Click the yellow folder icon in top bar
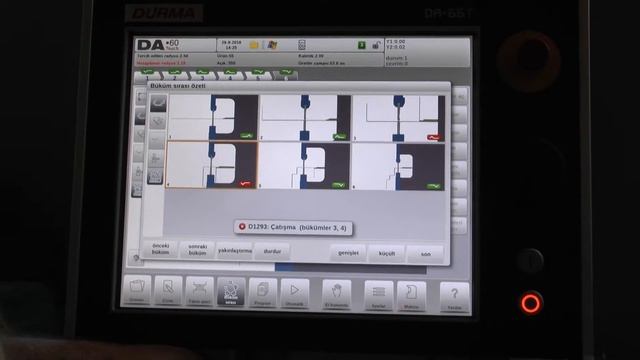 [254, 44]
